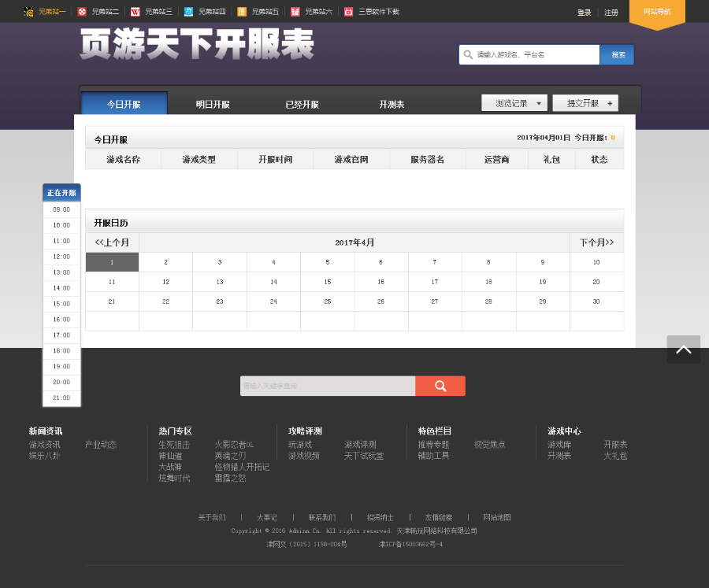709x588 pixels.
Task: Click the 21:00 time slot
Action: point(61,398)
